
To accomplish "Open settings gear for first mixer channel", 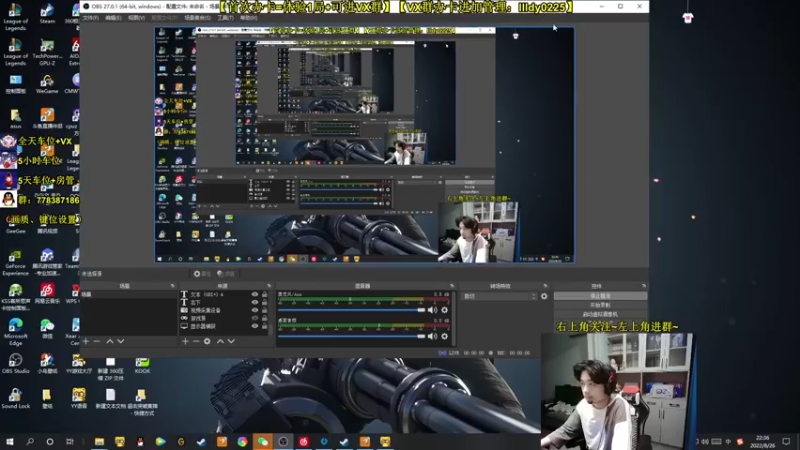I will (444, 310).
